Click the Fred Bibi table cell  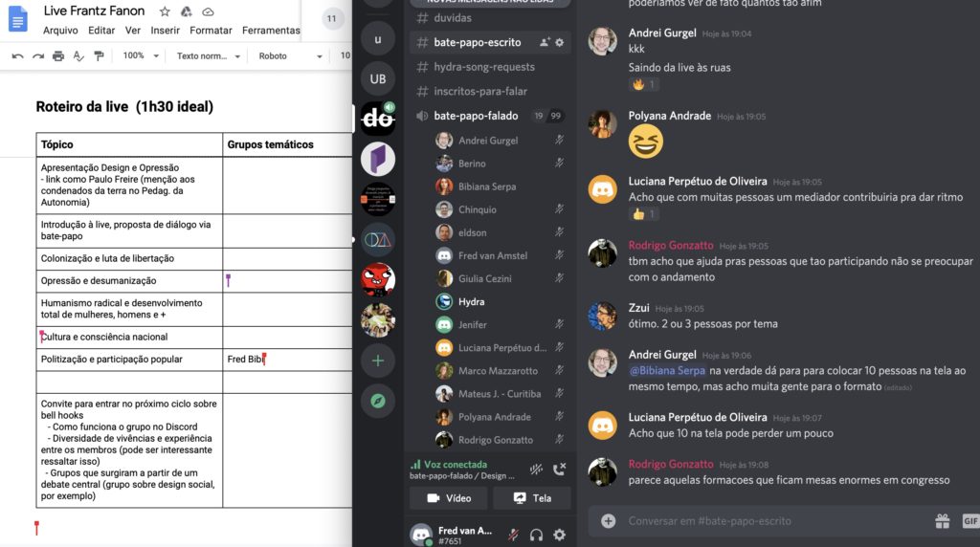287,359
